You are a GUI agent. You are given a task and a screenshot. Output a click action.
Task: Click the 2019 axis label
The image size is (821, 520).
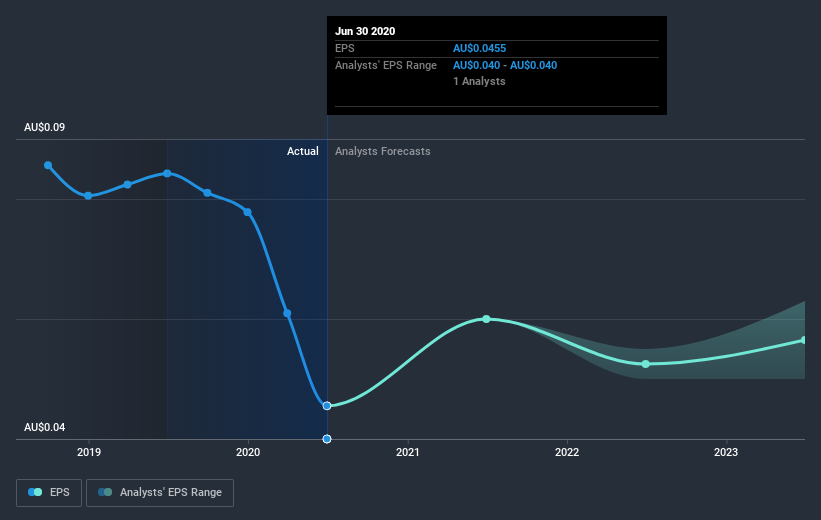[89, 452]
